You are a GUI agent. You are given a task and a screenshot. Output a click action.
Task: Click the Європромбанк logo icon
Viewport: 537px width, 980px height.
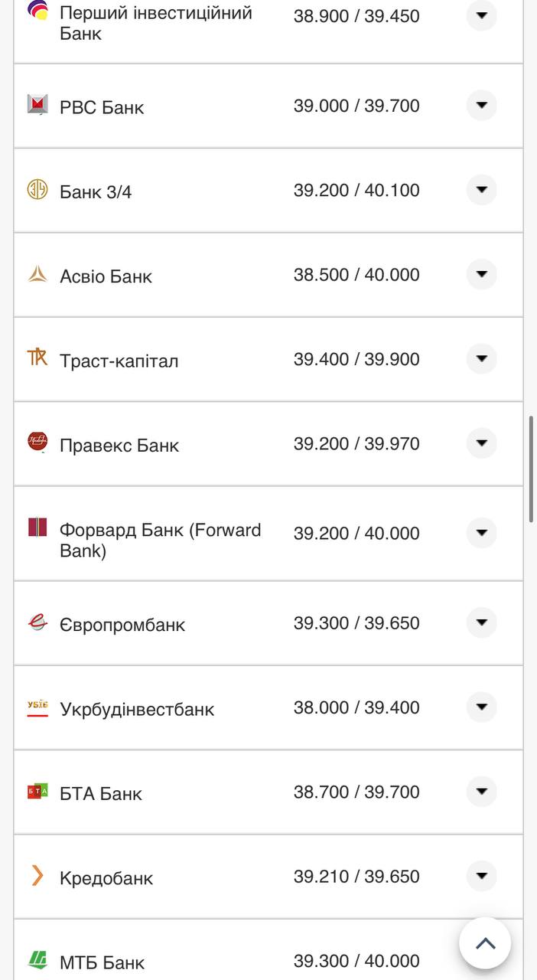coord(37,623)
